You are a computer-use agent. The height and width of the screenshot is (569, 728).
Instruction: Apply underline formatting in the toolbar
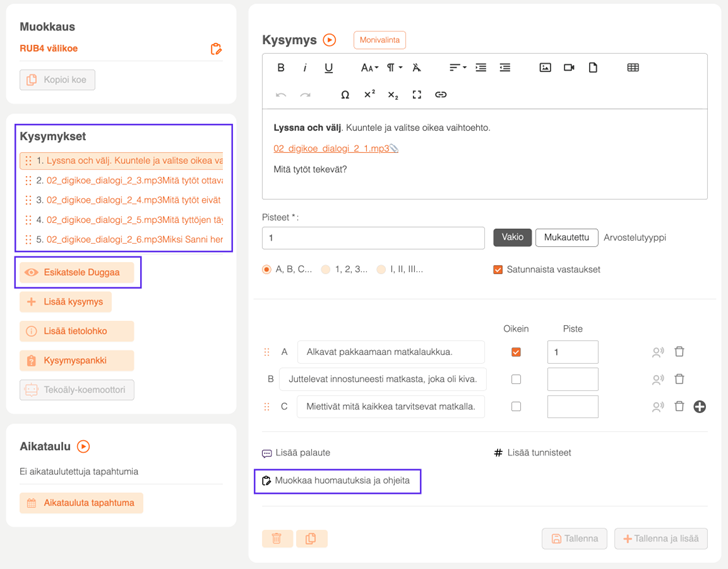pos(328,68)
